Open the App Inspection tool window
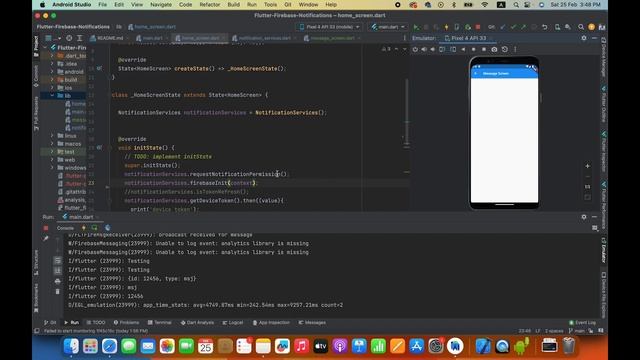This screenshot has height=360, width=640. [271, 322]
